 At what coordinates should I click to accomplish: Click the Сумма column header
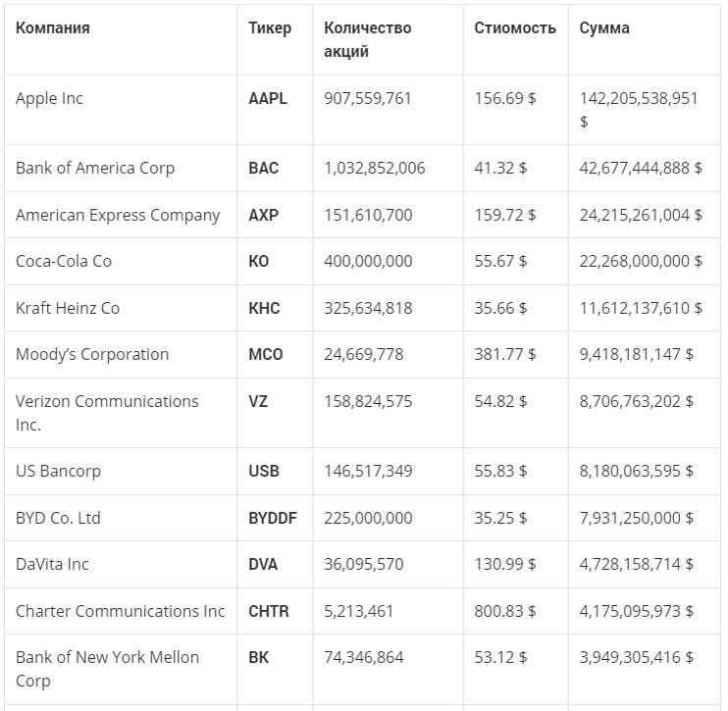click(604, 28)
